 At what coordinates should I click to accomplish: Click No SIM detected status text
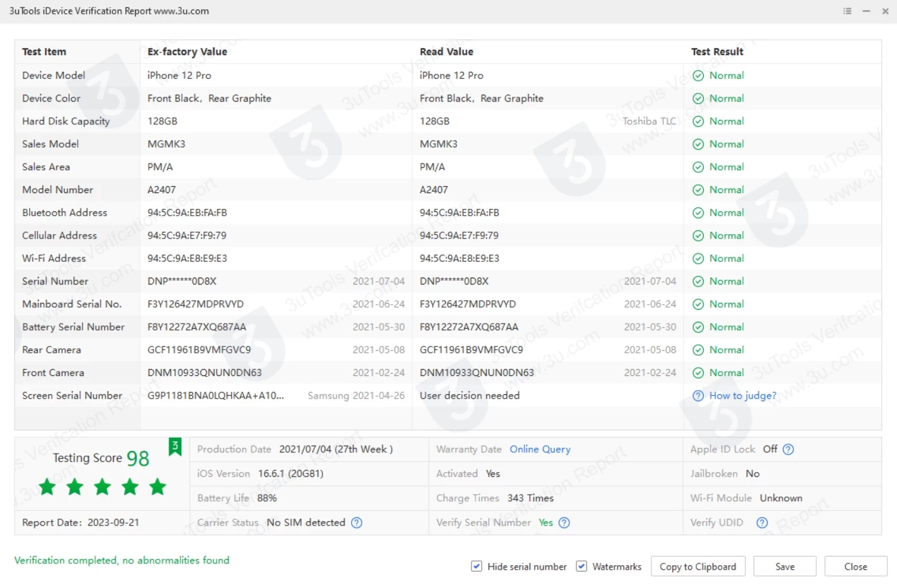point(306,522)
